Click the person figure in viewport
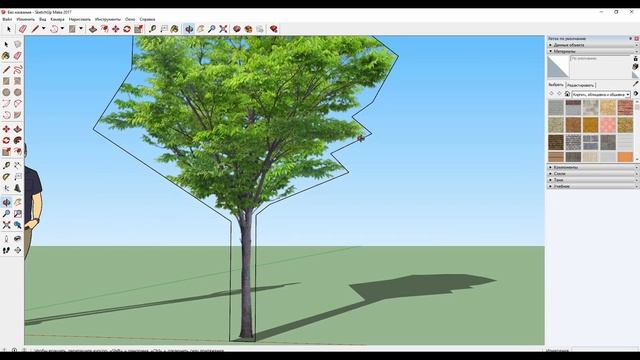 click(x=32, y=202)
